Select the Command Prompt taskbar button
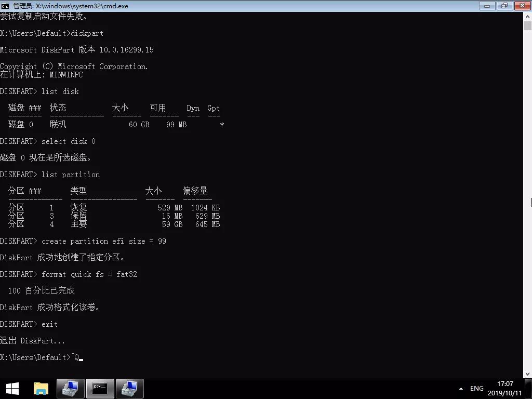 coord(100,388)
